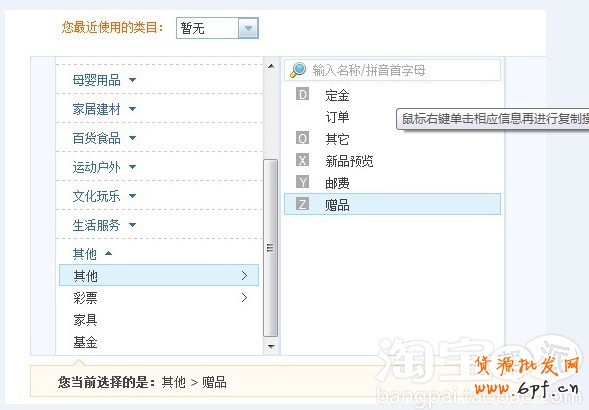Screen dimensions: 589x410
Task: Collapse the 其他 category group header
Action: (92, 254)
